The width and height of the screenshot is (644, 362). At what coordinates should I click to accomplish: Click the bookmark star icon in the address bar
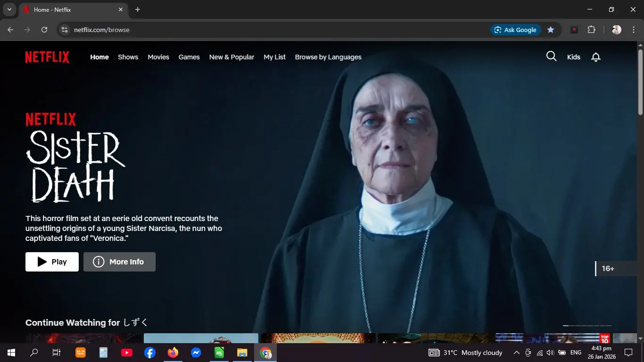[x=551, y=30]
